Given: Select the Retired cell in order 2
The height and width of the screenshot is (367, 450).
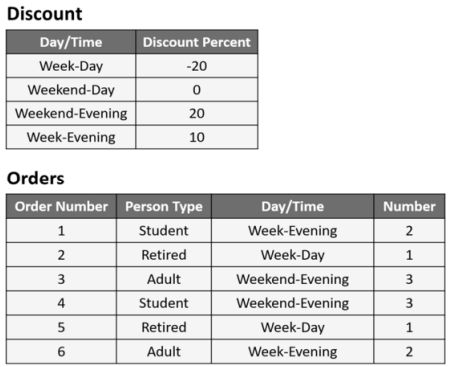Looking at the screenshot, I should click(x=164, y=255).
